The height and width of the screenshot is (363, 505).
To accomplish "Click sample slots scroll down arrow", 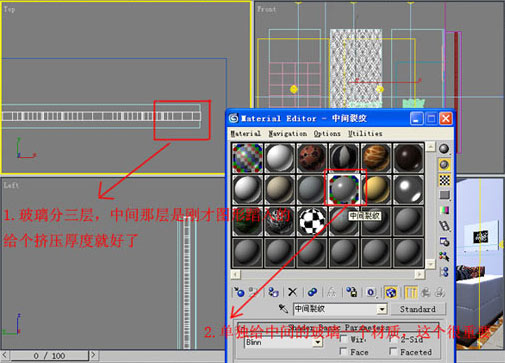I will click(430, 264).
